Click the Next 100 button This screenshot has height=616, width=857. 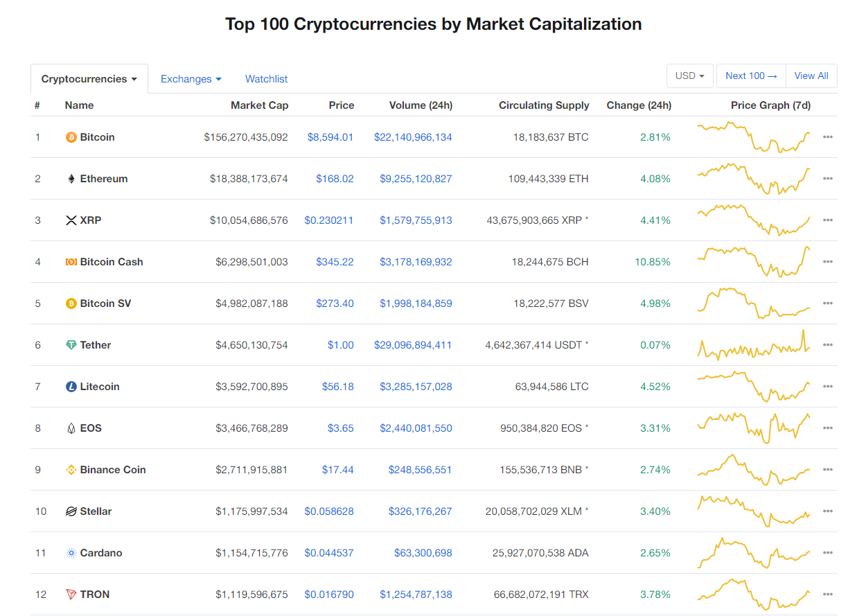[752, 76]
